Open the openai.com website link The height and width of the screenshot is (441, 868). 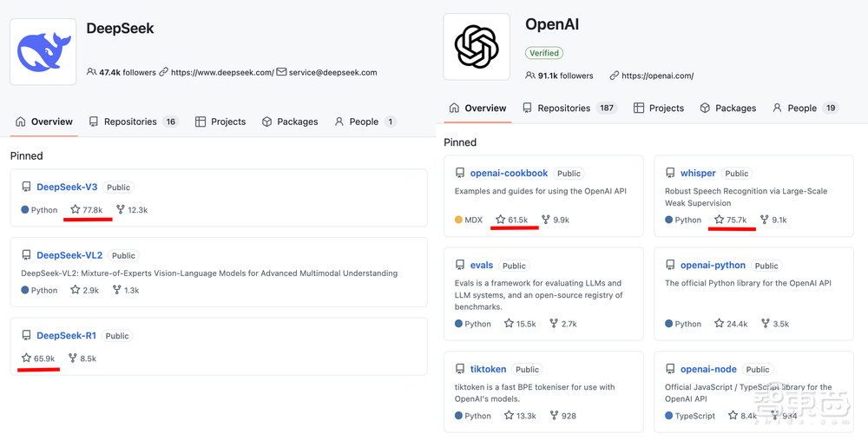click(657, 76)
